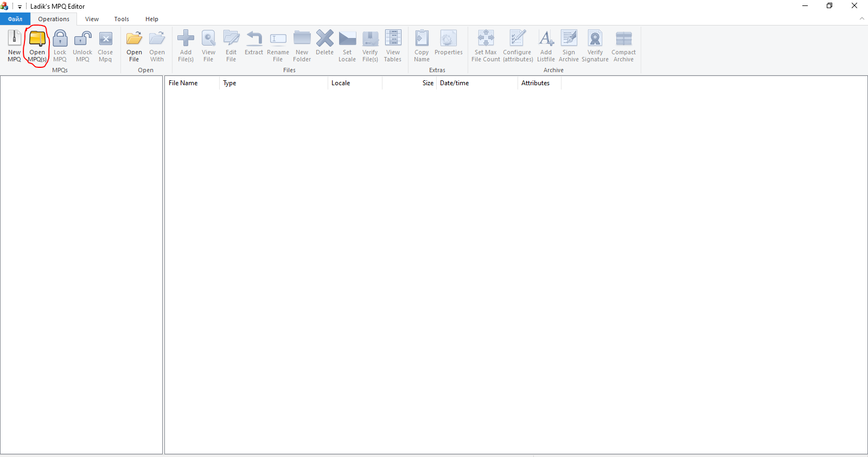Click the Lock MPQ padlock icon

[60, 39]
